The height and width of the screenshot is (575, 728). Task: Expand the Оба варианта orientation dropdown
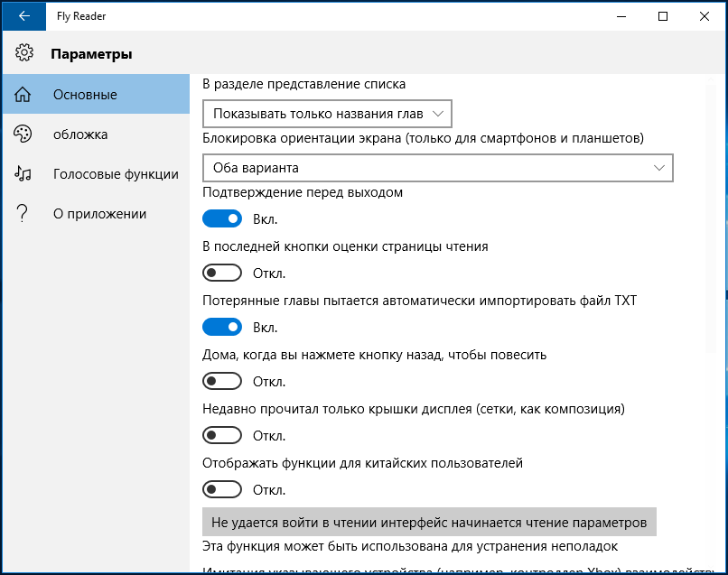coord(438,168)
